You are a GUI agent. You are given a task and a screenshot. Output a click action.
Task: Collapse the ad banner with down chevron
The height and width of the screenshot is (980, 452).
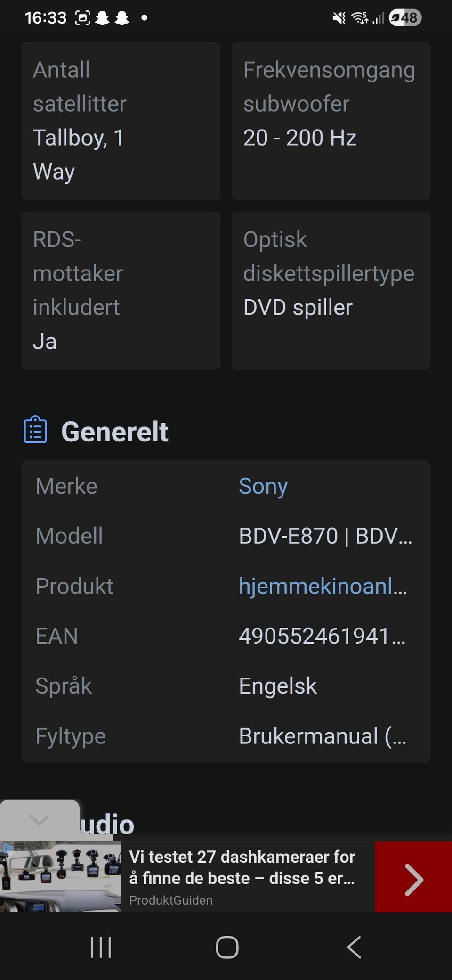coord(40,820)
